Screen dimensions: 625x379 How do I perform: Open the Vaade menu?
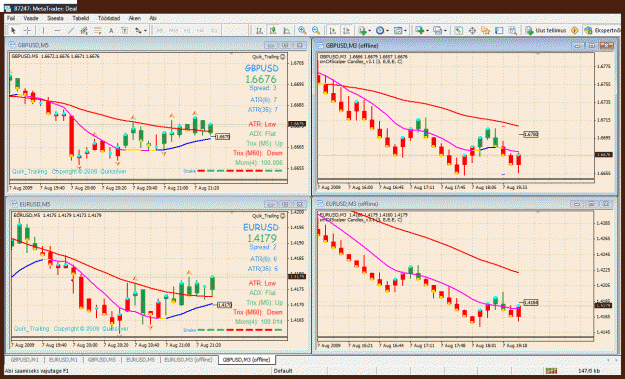[x=31, y=18]
